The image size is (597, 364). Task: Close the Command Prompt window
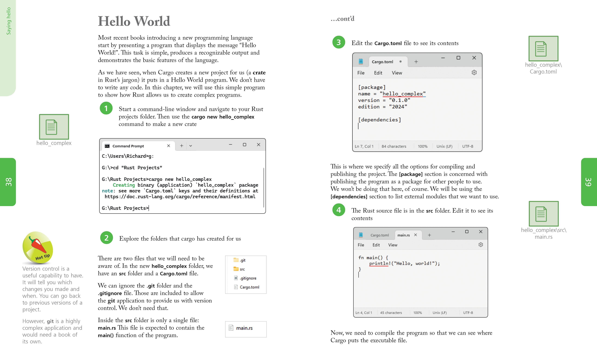coord(259,145)
